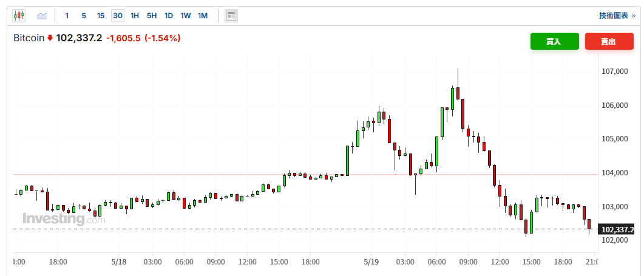Choose the 1W timeframe
The height and width of the screenshot is (276, 644).
pos(186,16)
